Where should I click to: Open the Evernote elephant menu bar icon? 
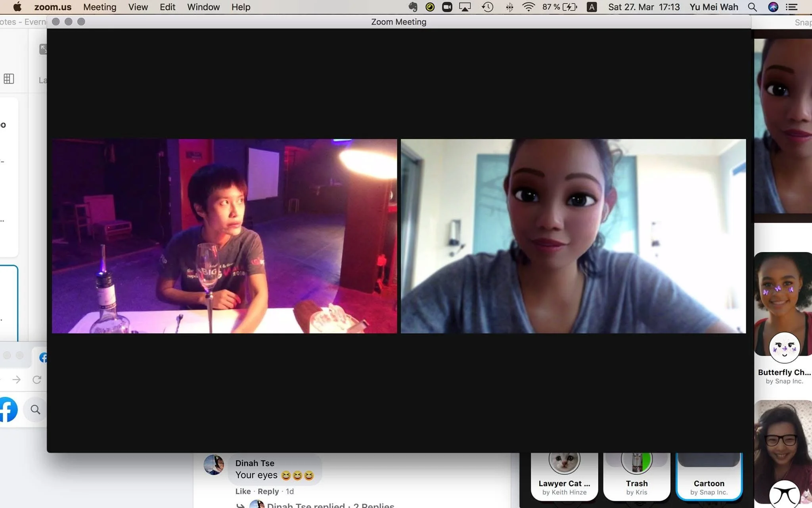pyautogui.click(x=413, y=7)
